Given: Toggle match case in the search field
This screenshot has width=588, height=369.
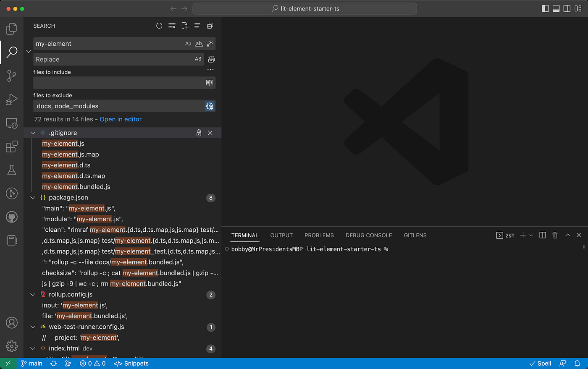Looking at the screenshot, I should coord(188,43).
